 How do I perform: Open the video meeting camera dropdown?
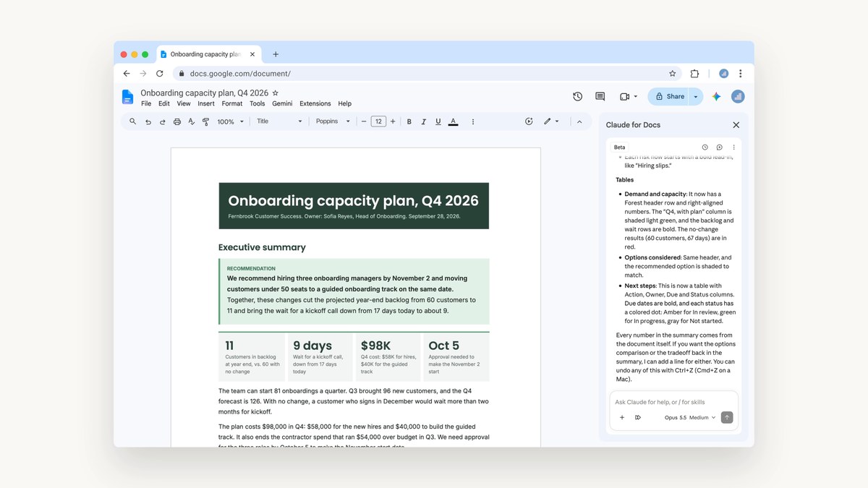pos(629,96)
